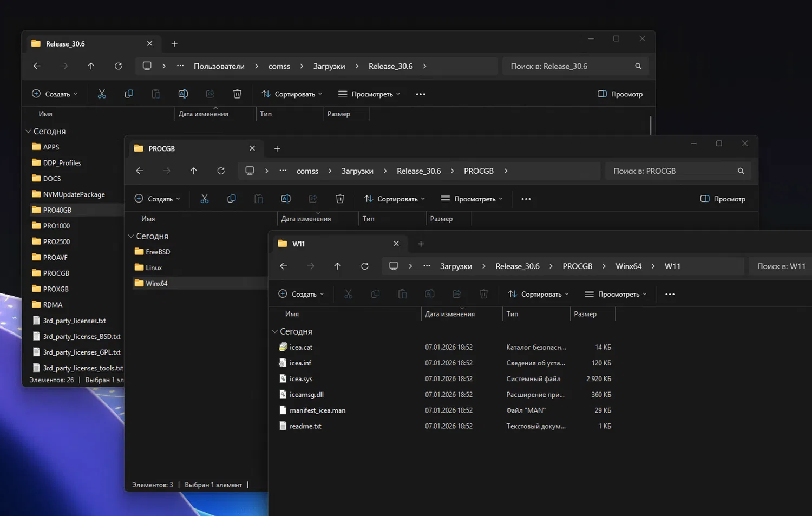This screenshot has height=516, width=812.
Task: Open three-dots more menu in W11 toolbar
Action: tap(670, 295)
